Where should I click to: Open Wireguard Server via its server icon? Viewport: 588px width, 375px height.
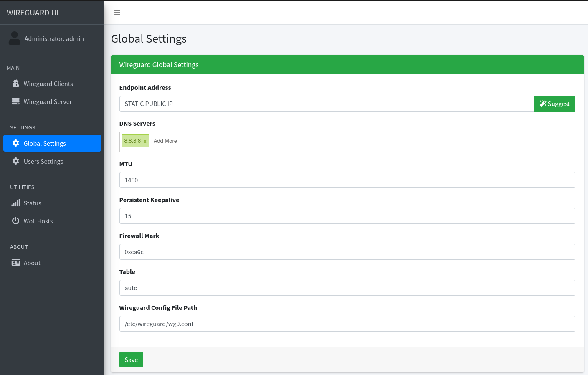click(15, 101)
